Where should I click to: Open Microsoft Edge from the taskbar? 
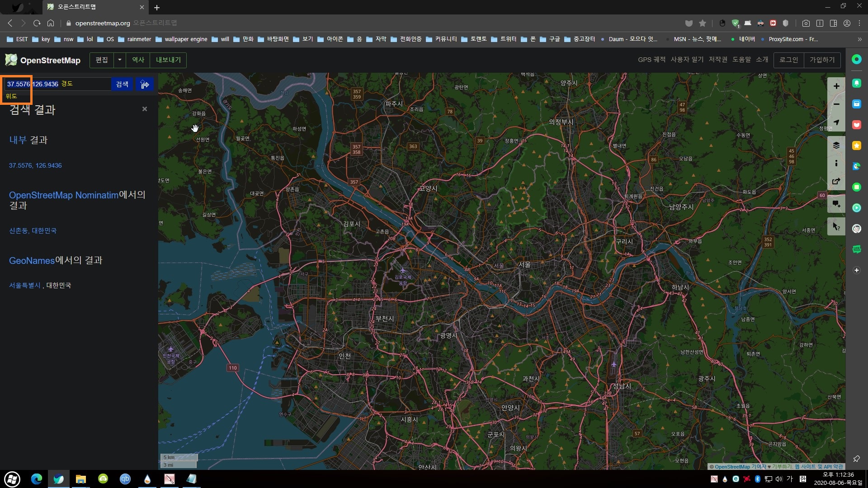pos(36,479)
